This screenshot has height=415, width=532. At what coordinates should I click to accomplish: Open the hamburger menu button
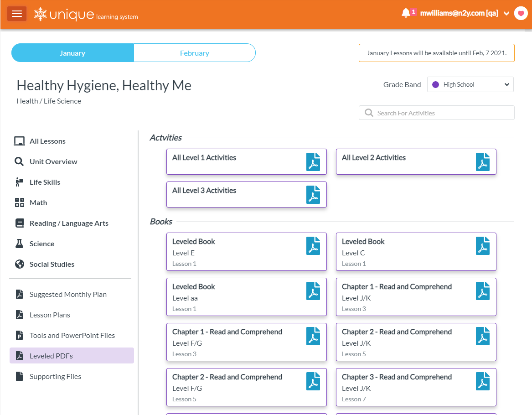16,14
